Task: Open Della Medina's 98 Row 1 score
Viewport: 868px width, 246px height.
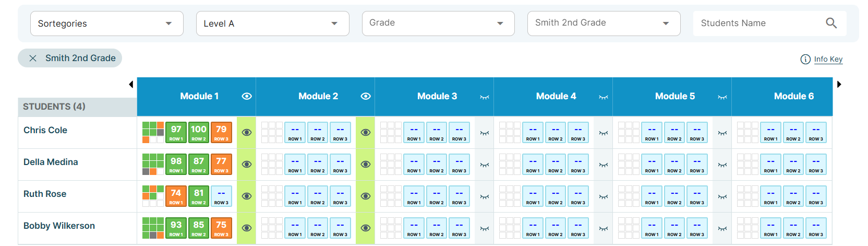Action: pyautogui.click(x=176, y=164)
